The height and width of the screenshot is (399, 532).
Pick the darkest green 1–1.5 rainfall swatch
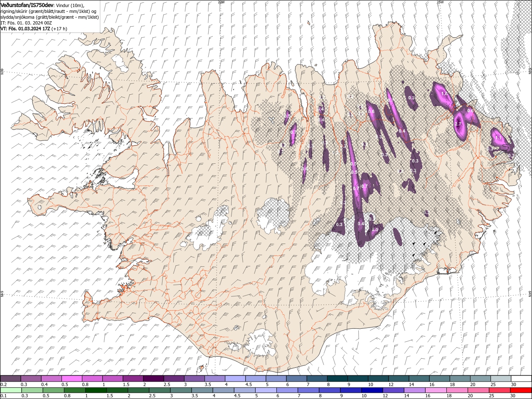[x=96, y=390]
